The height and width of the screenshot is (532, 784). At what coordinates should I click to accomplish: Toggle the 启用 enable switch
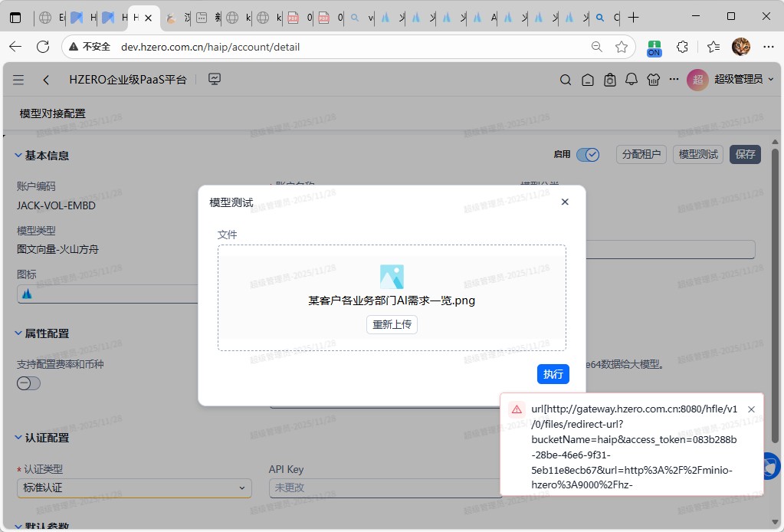(x=587, y=155)
